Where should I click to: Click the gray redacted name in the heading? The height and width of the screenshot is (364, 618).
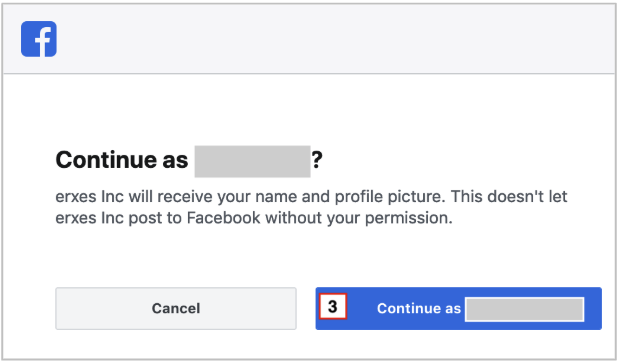coord(252,161)
